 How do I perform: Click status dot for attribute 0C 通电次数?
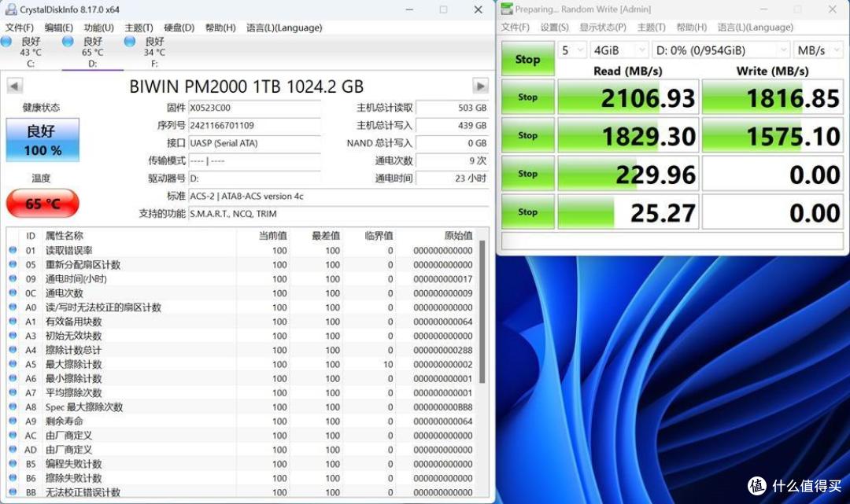coord(13,292)
